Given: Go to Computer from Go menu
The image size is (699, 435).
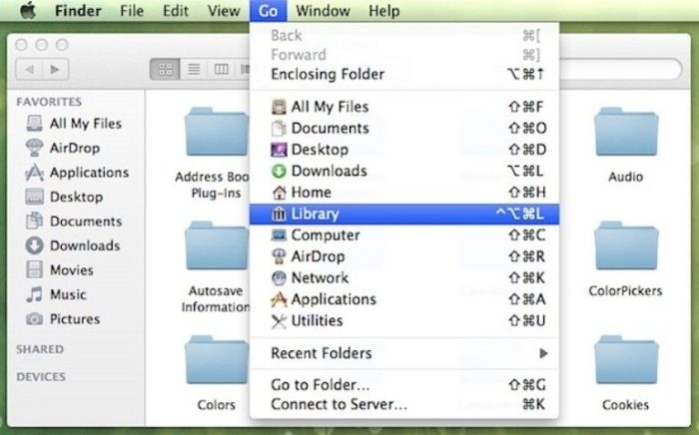Looking at the screenshot, I should pos(404,235).
